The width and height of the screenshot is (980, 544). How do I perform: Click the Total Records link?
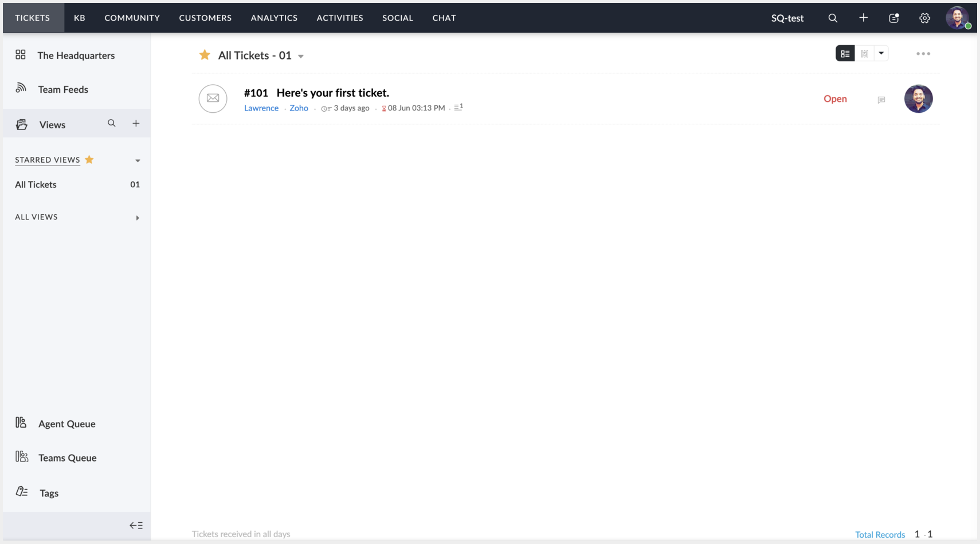tap(880, 534)
